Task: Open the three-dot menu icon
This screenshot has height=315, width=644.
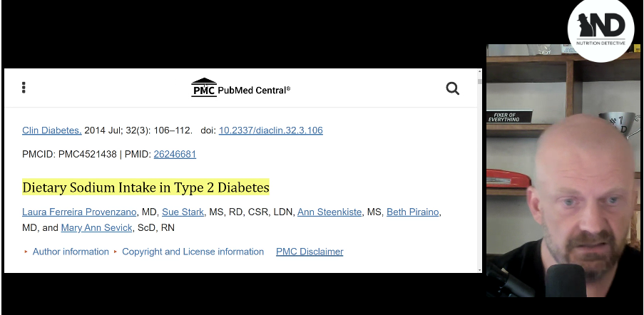Action: coord(24,88)
